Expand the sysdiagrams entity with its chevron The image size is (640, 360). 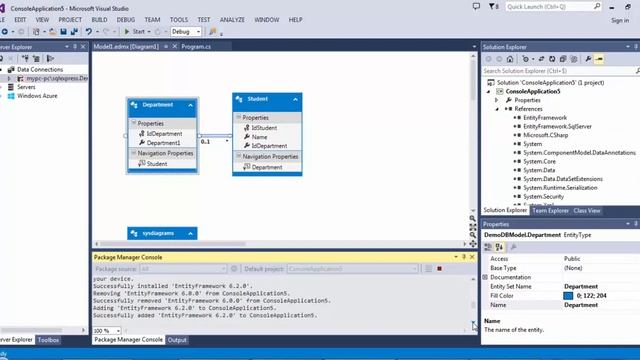click(x=190, y=233)
